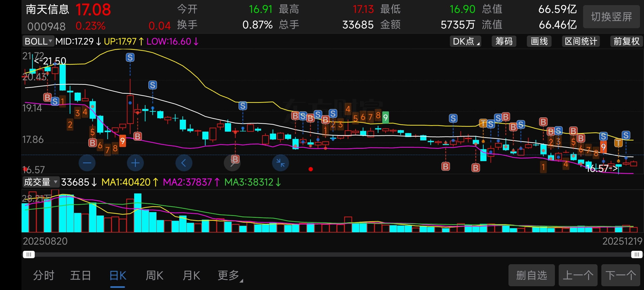Open the BOLL indicator dropdown
Image resolution: width=644 pixels, height=290 pixels.
click(x=38, y=41)
